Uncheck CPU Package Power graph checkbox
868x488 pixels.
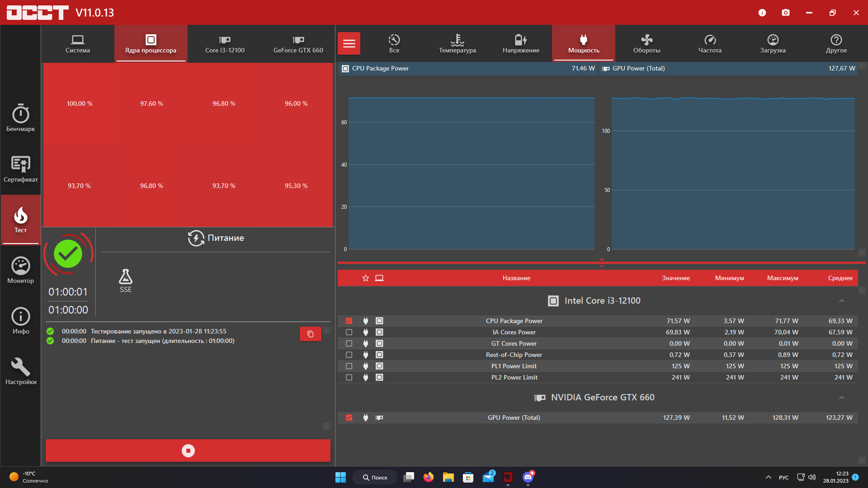tap(349, 321)
